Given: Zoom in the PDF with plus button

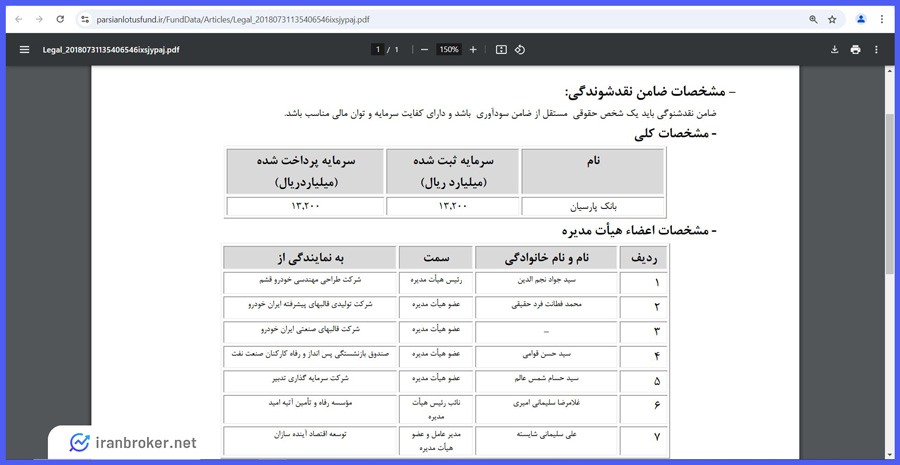Looking at the screenshot, I should click(x=473, y=49).
